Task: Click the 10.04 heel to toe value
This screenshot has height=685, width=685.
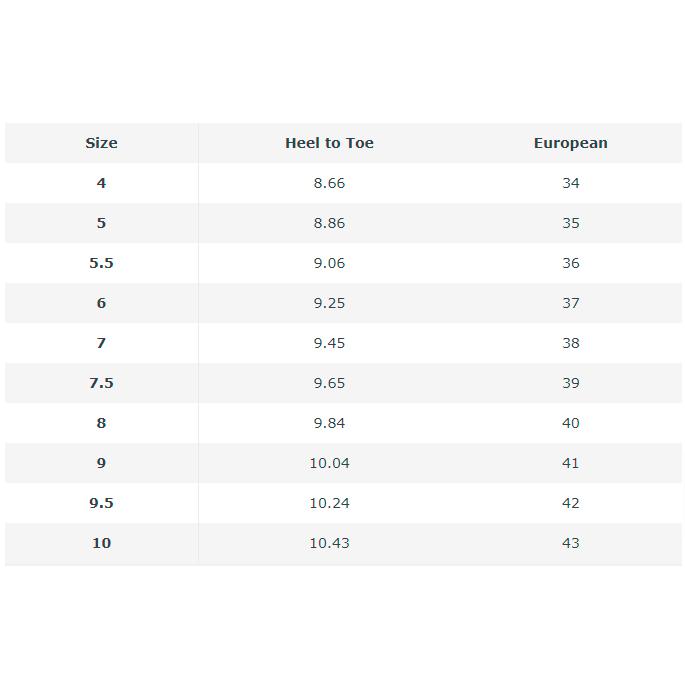Action: pos(329,463)
